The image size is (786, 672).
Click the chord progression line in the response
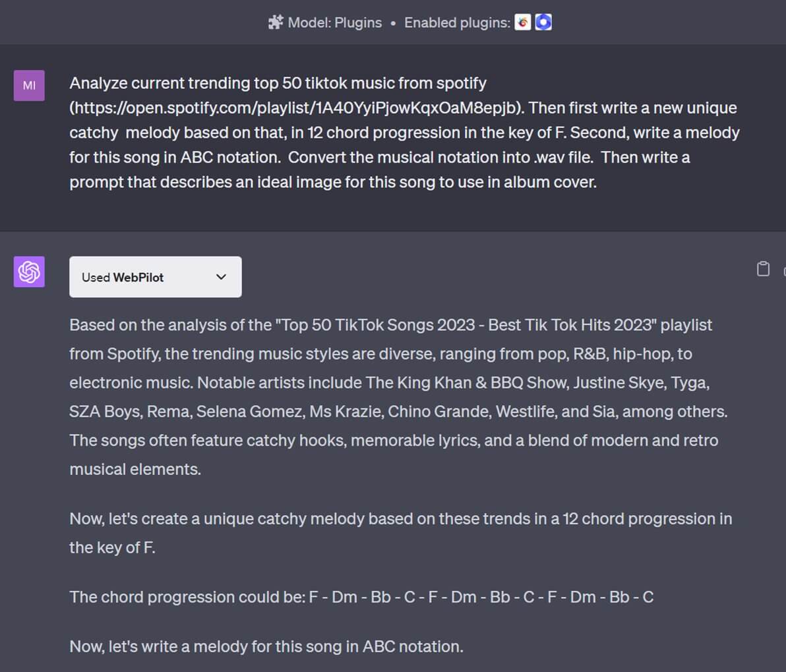(361, 597)
